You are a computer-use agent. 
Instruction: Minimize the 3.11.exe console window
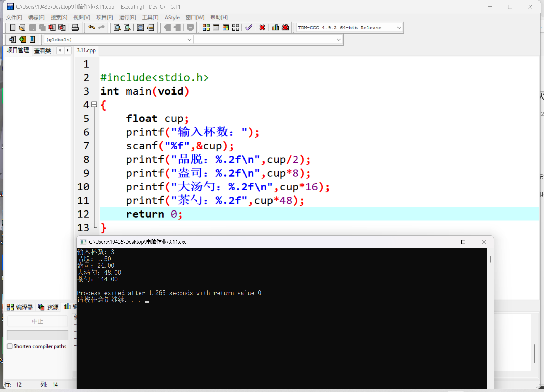tap(444, 242)
